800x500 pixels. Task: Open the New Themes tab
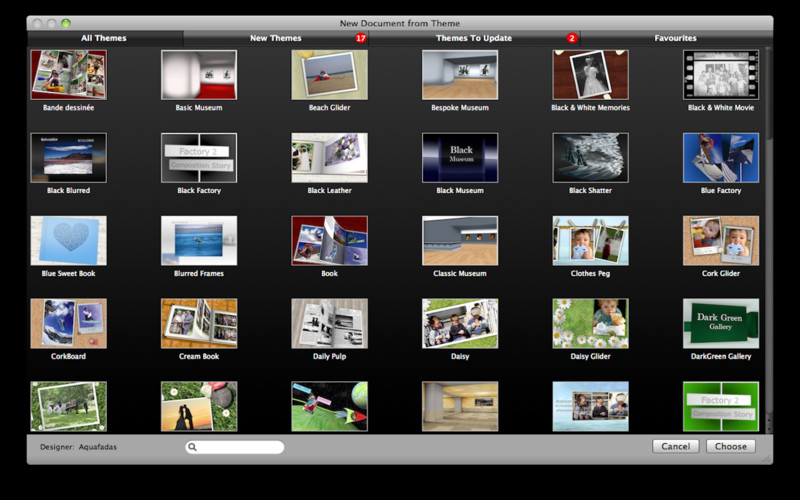coord(276,38)
